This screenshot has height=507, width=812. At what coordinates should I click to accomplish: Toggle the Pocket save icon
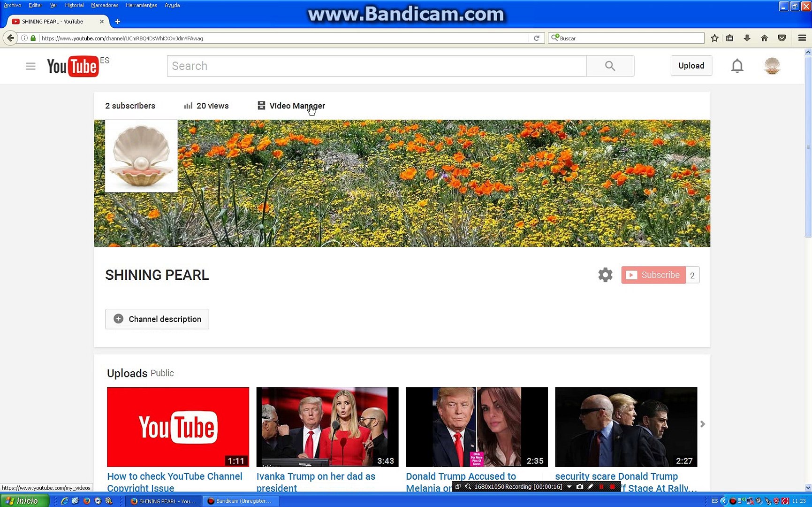pyautogui.click(x=782, y=38)
